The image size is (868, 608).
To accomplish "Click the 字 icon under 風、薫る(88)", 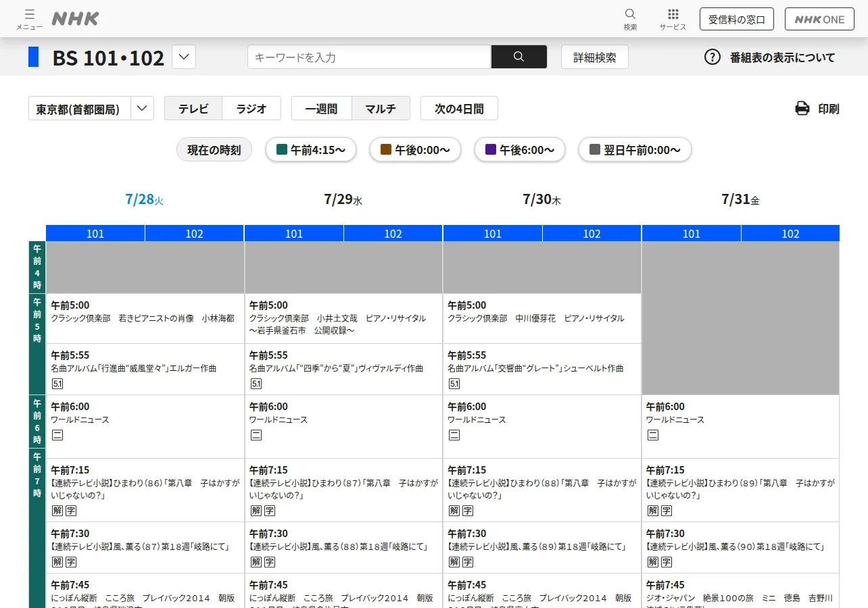I will tap(270, 562).
